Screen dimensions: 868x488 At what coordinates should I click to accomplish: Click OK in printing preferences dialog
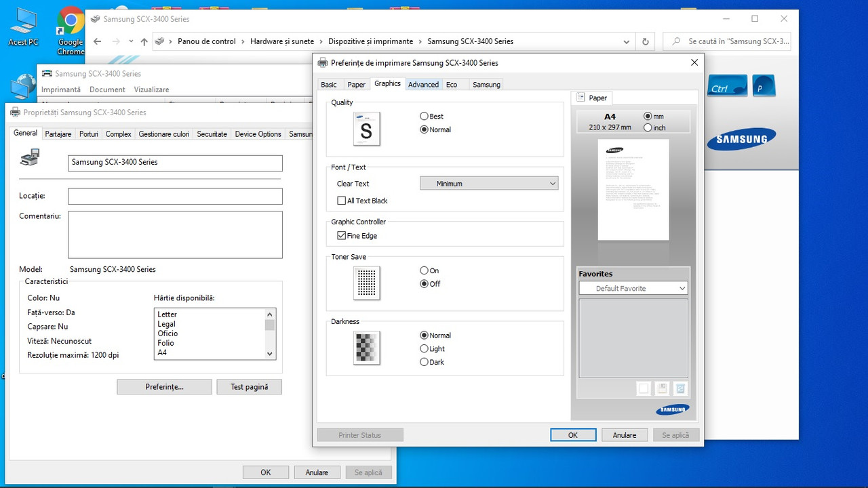coord(573,435)
